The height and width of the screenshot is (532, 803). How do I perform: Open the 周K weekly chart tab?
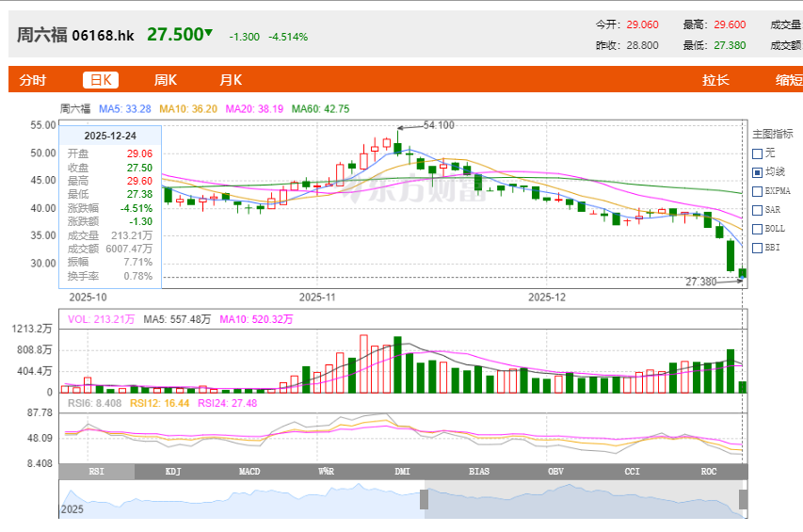(166, 80)
